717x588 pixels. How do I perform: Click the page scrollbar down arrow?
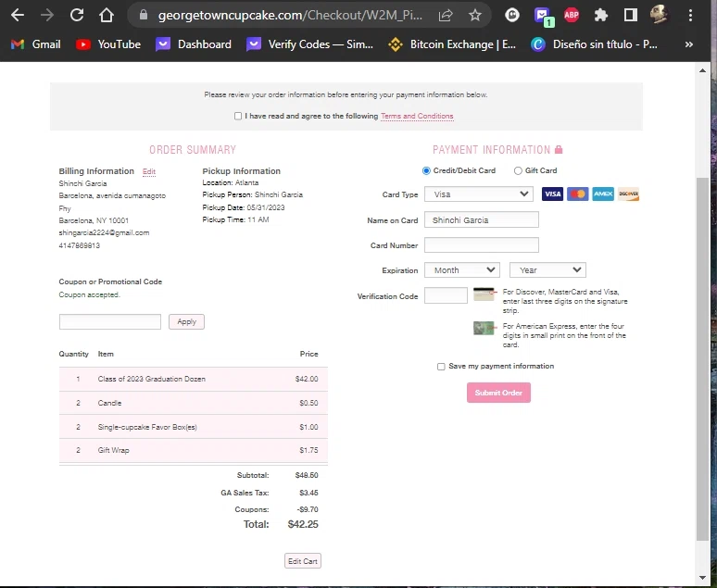pyautogui.click(x=702, y=578)
